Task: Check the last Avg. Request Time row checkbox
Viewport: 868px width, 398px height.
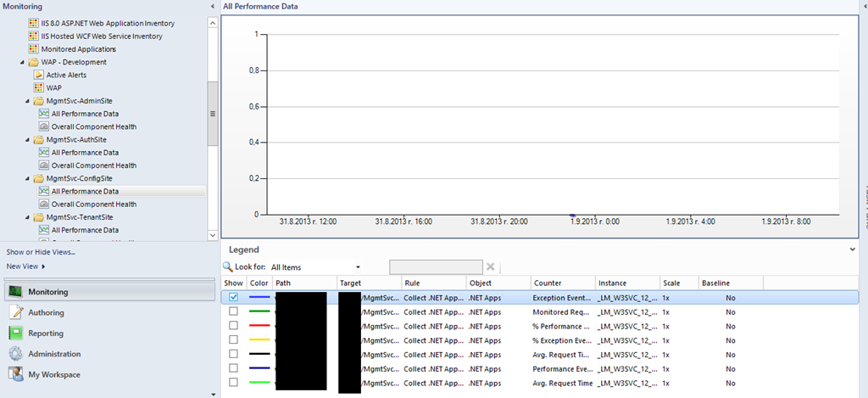Action: coord(233,383)
